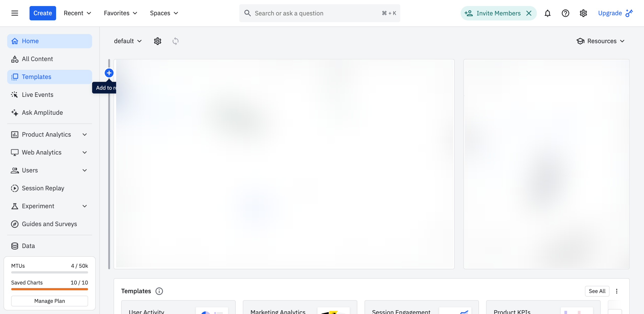Open the Resources dropdown
644x314 pixels.
pyautogui.click(x=600, y=41)
